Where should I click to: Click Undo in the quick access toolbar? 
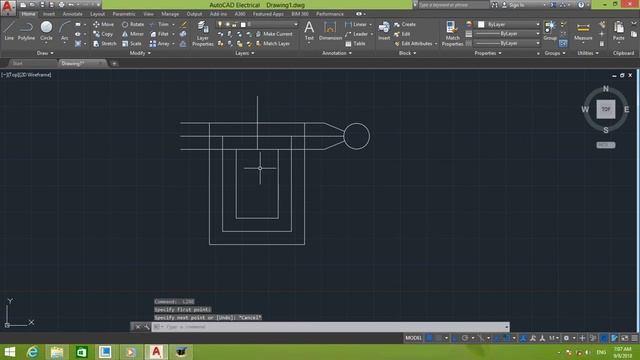[71, 5]
